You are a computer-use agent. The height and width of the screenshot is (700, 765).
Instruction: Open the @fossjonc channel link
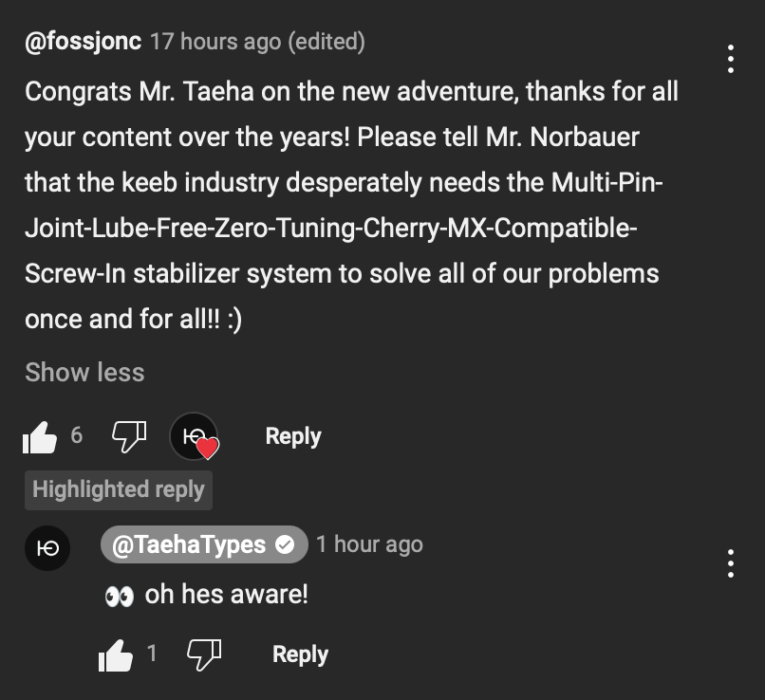coord(84,42)
